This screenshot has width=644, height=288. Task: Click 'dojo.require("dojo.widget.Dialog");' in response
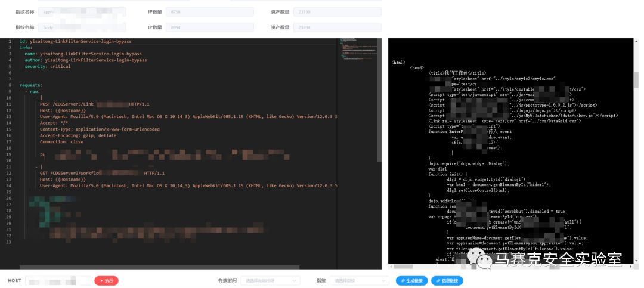click(469, 163)
